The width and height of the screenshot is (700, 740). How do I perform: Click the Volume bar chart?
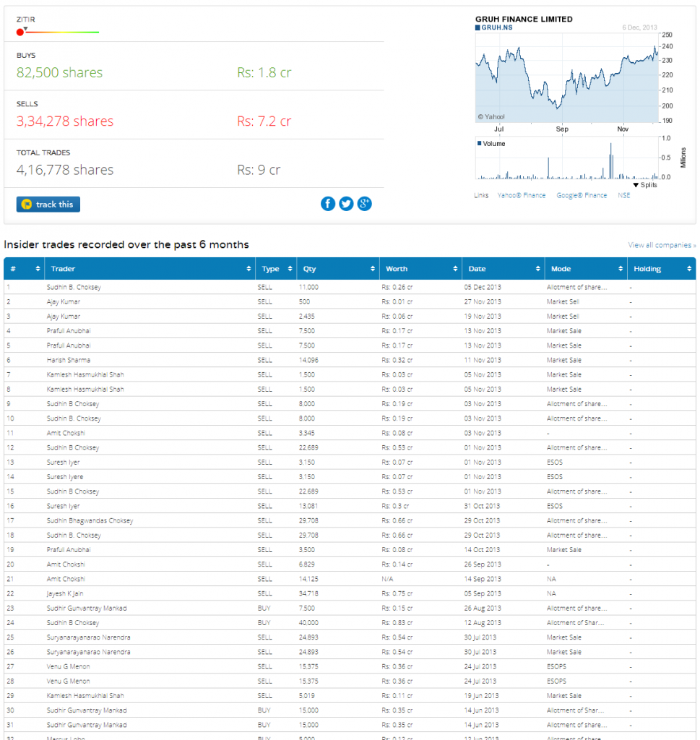(566, 158)
